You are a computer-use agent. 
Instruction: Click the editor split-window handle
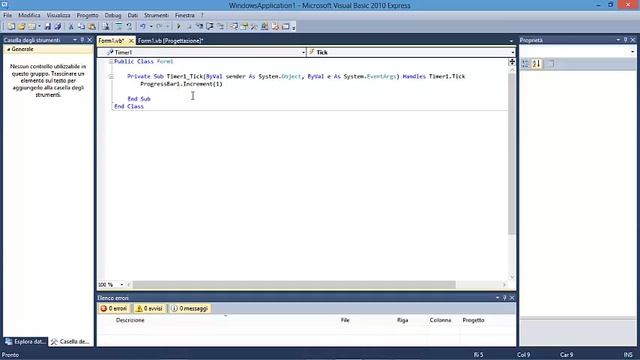[x=512, y=62]
